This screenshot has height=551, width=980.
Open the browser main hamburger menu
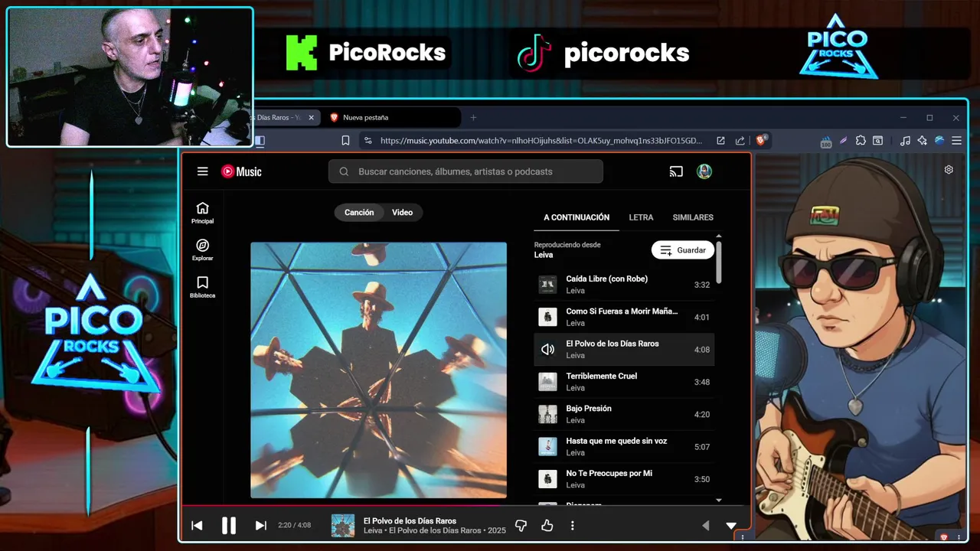point(957,141)
